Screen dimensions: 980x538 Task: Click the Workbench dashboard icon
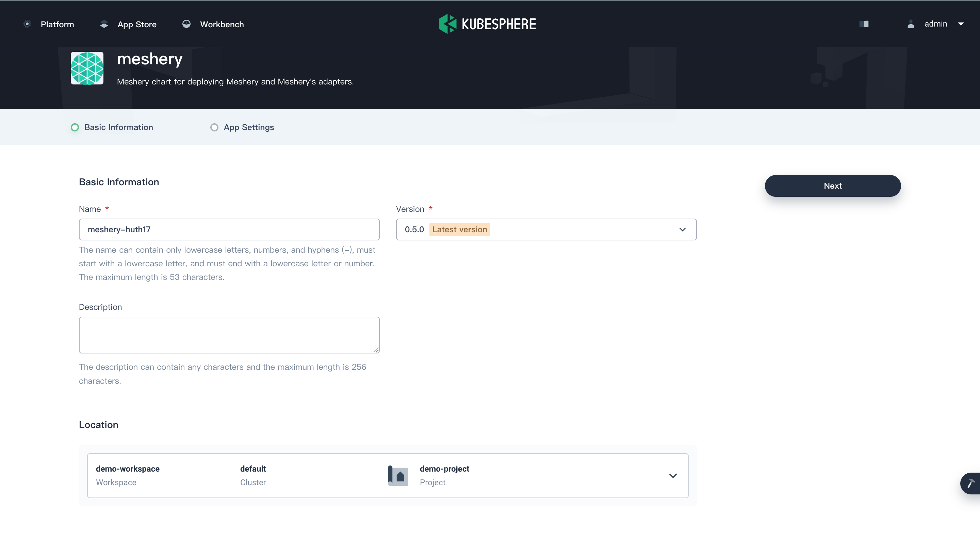click(x=186, y=24)
